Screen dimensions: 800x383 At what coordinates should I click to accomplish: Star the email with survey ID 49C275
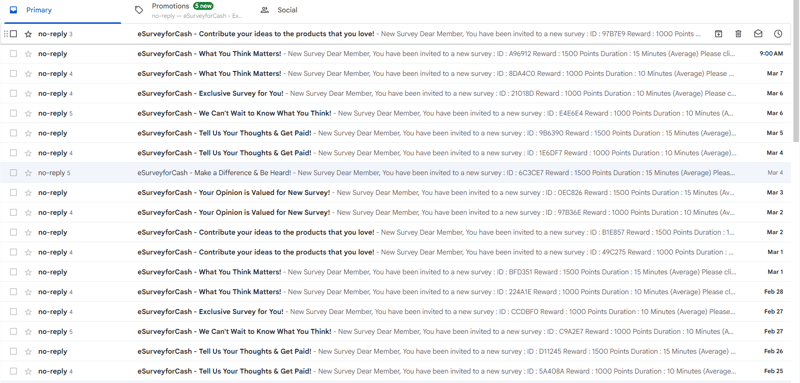click(28, 252)
